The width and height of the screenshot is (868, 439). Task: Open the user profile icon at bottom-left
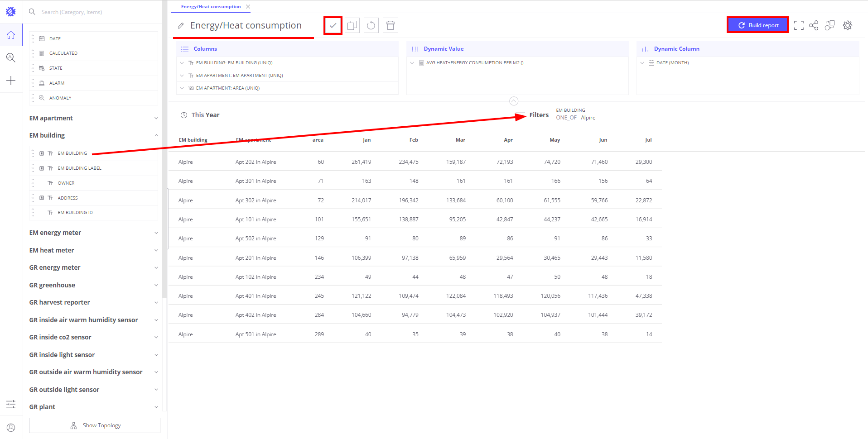click(x=11, y=427)
